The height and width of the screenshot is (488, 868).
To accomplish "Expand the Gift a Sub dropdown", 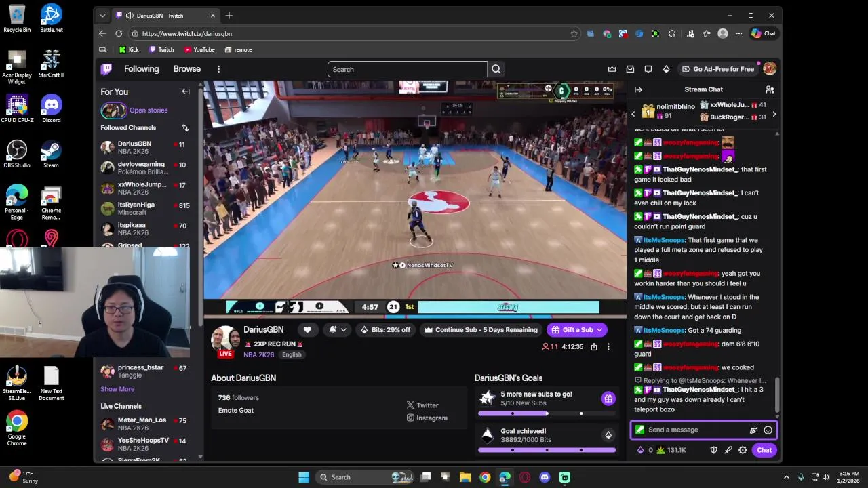I will coord(599,330).
